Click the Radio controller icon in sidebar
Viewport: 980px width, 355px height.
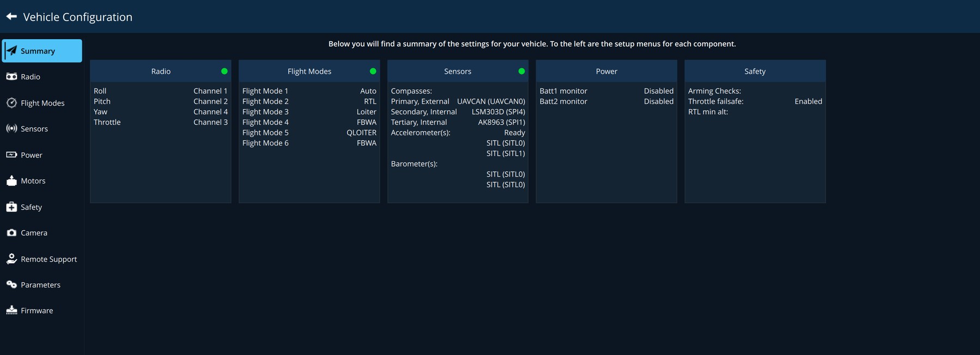(x=11, y=77)
